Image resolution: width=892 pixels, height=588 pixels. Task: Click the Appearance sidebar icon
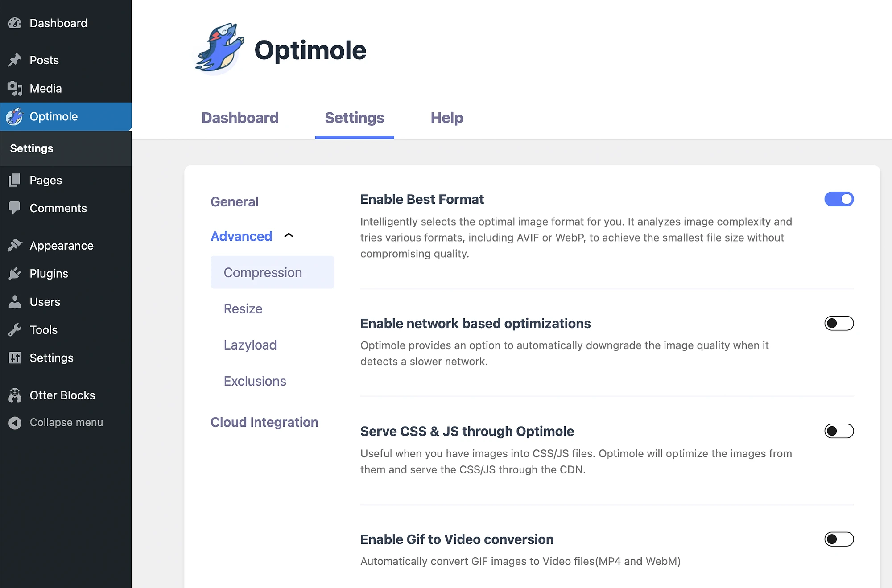coord(14,246)
